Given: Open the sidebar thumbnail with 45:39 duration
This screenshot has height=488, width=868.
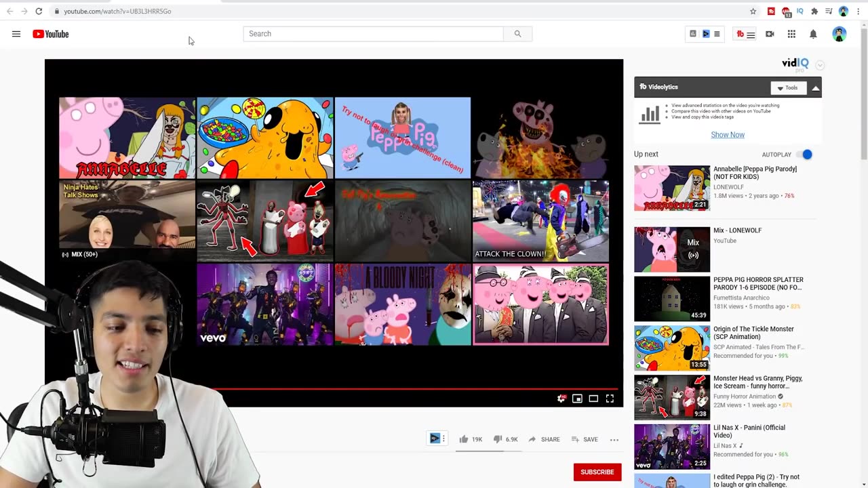Looking at the screenshot, I should point(672,299).
